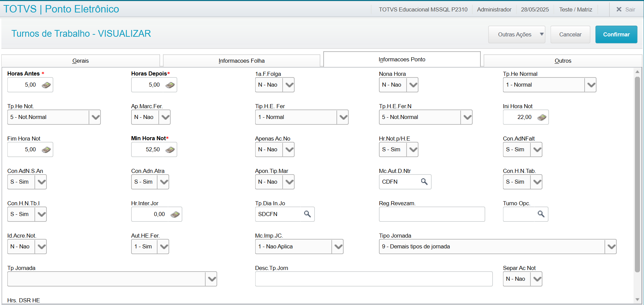Switch to the Informacoes Folha tab
This screenshot has height=305, width=644.
tap(241, 61)
